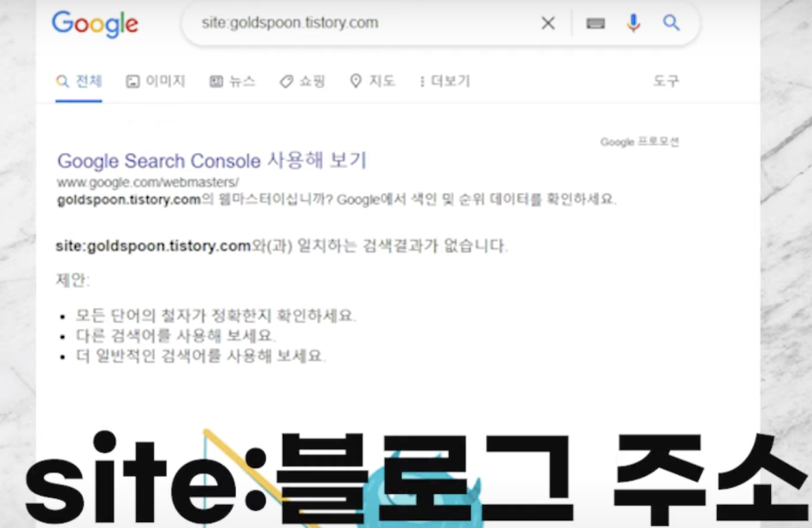Viewport: 812px width, 528px height.
Task: Select the 전체 (All) results tab
Action: 79,81
